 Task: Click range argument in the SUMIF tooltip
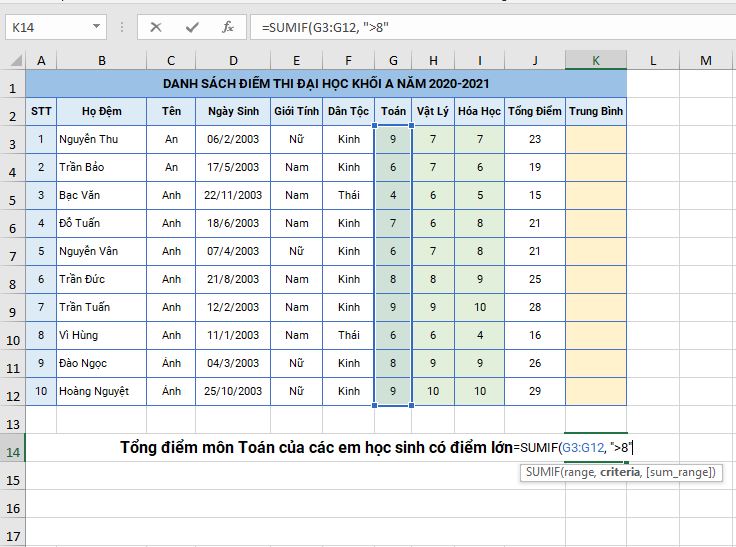(x=578, y=472)
